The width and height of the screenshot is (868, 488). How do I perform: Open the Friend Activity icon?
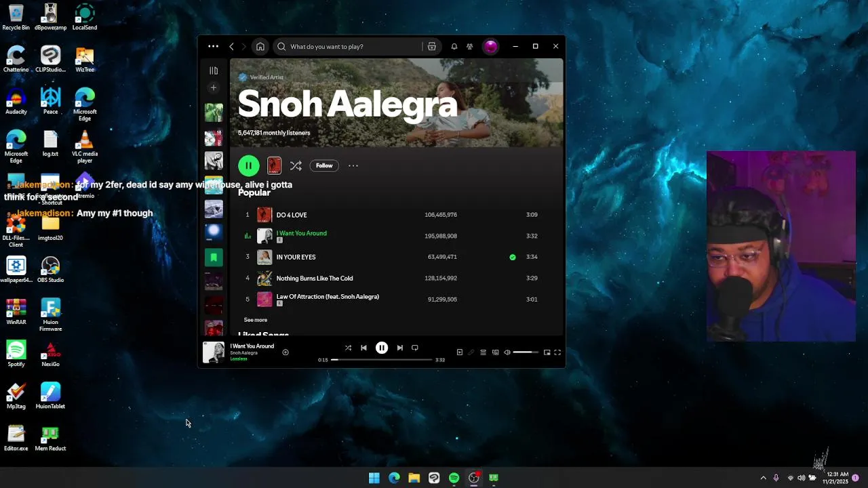(469, 47)
